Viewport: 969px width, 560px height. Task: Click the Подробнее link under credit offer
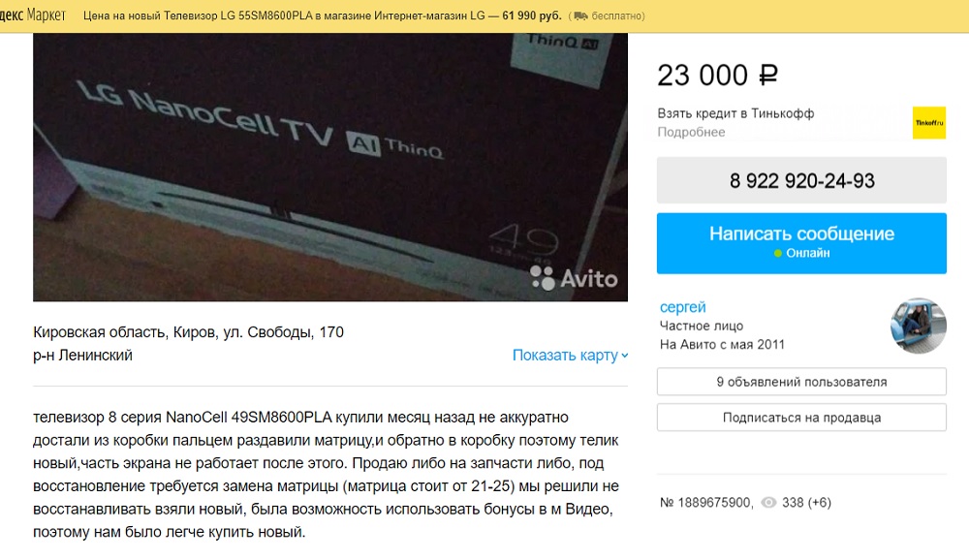coord(691,132)
